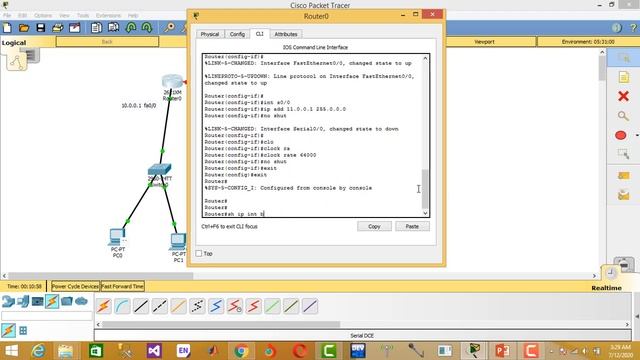Viewport: 640px width, 360px height.
Task: Click the device name search field
Action: 47,316
